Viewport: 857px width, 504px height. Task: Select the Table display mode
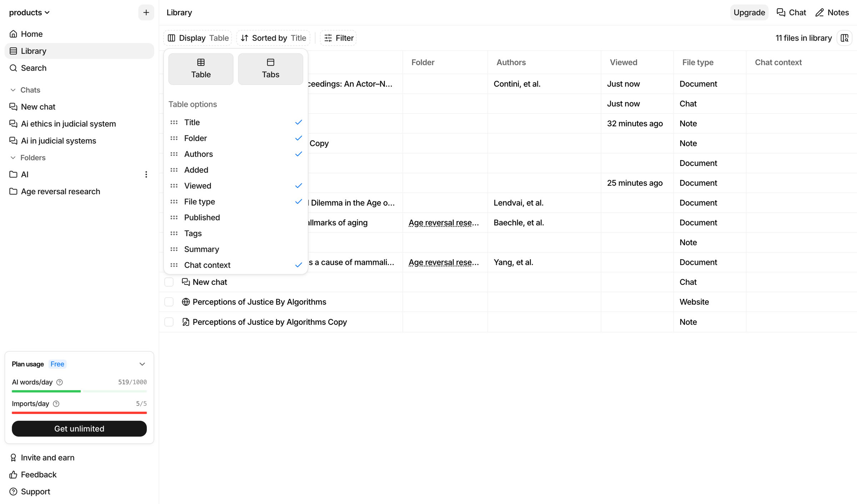(x=201, y=69)
